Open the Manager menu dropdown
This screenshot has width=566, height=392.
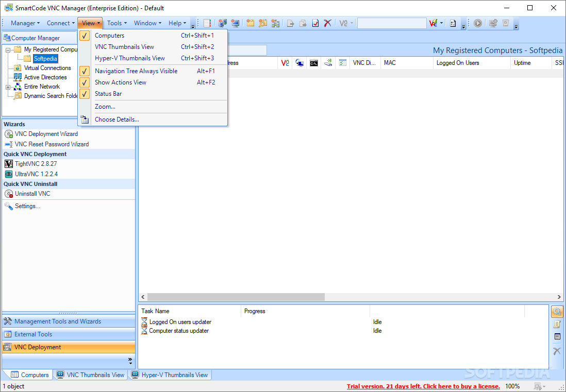coord(25,23)
